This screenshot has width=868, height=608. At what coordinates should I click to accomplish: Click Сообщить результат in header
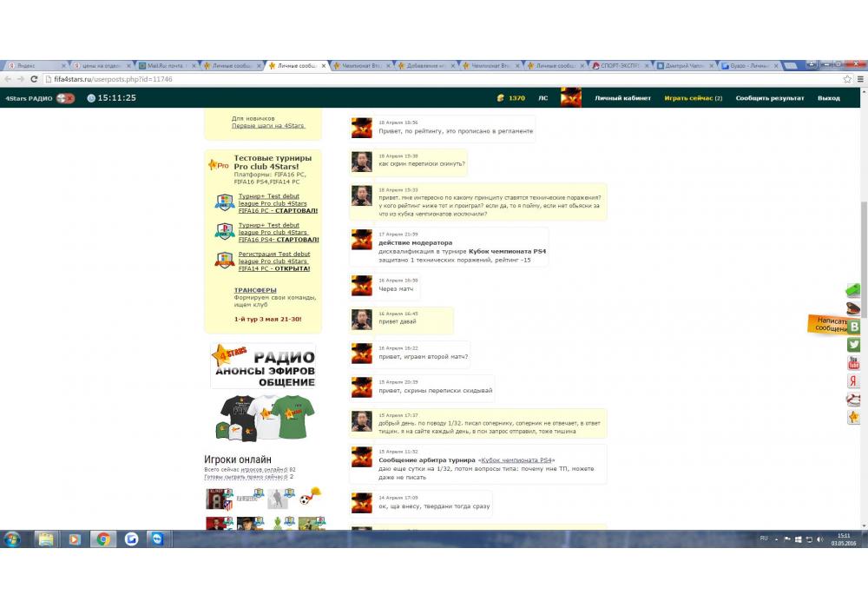(769, 98)
